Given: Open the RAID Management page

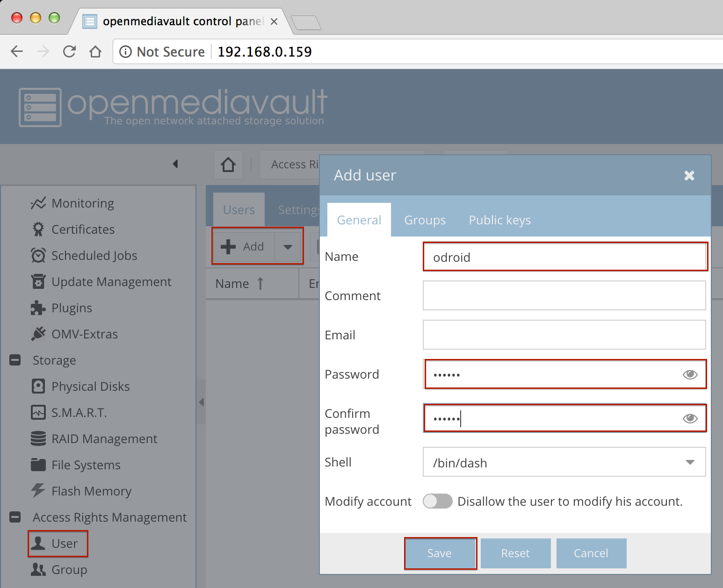Looking at the screenshot, I should (104, 439).
